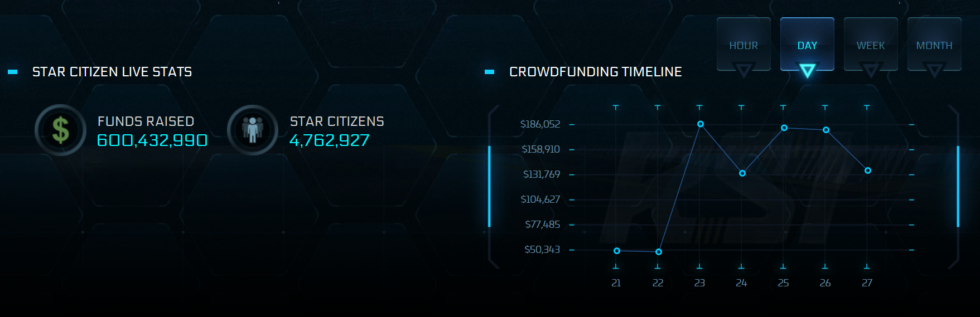Click the blue dash beside Star Citizen Live Stats

coord(13,72)
